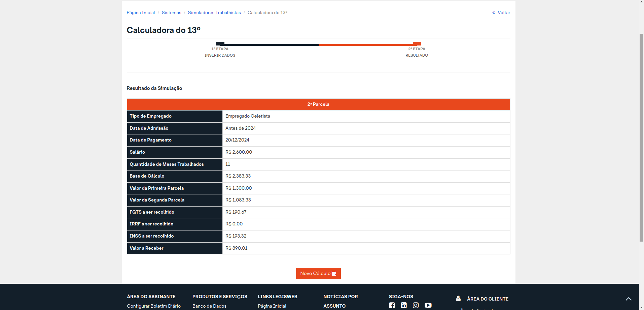Open the Banco de Dados footer link
This screenshot has height=310, width=644.
pos(209,306)
